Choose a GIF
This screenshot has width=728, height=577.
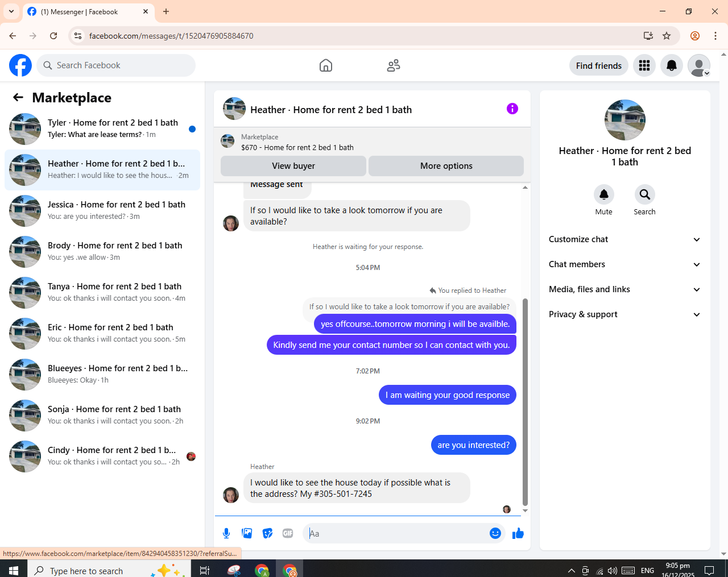pyautogui.click(x=288, y=533)
